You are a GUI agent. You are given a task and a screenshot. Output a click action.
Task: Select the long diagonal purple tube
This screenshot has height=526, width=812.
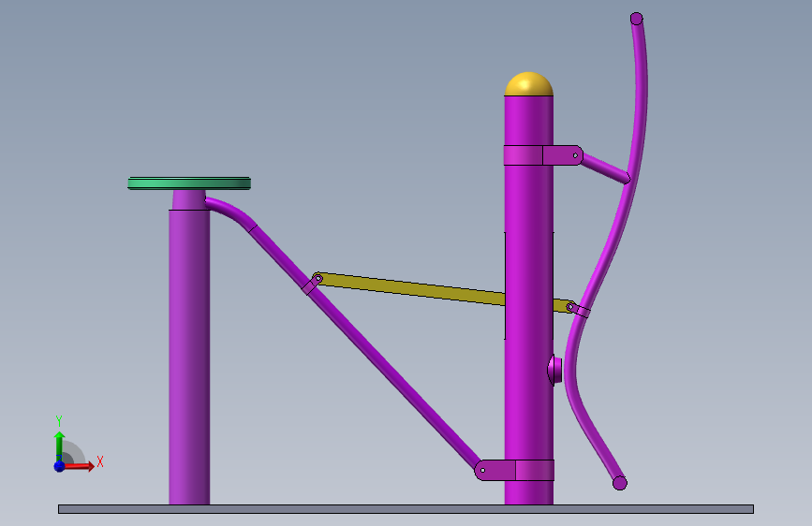tap(366, 347)
